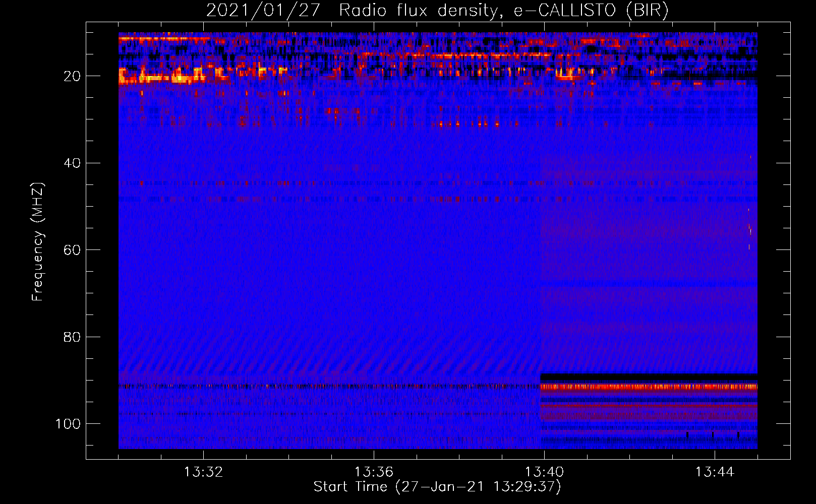Screen dimensions: 816x504
Task: Click the '13:44' time tick label
Action: pyautogui.click(x=715, y=472)
